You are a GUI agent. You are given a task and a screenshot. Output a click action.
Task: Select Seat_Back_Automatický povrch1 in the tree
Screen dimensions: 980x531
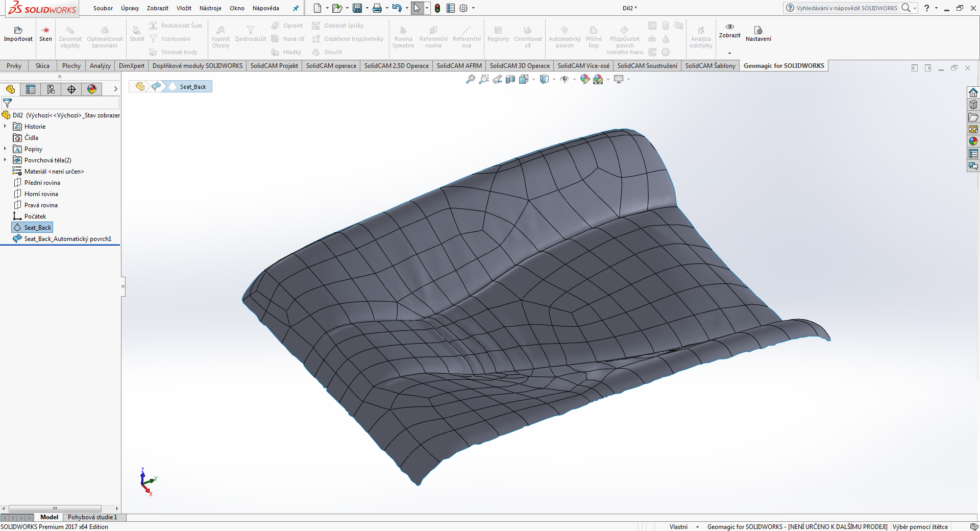67,239
